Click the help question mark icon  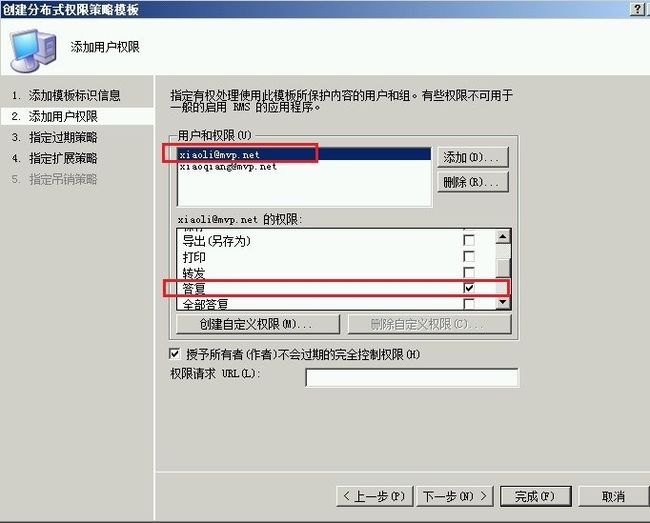click(637, 9)
